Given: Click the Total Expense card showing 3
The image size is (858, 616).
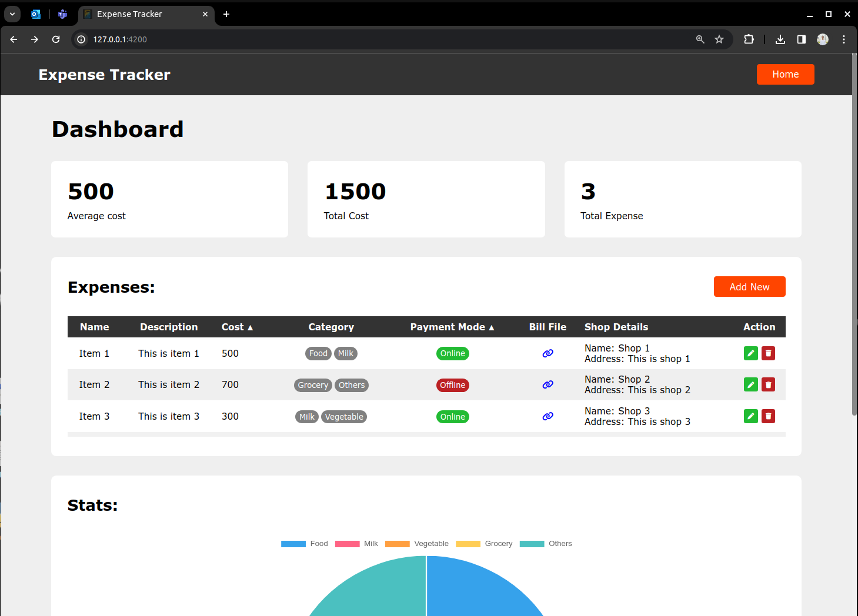Looking at the screenshot, I should [x=683, y=199].
